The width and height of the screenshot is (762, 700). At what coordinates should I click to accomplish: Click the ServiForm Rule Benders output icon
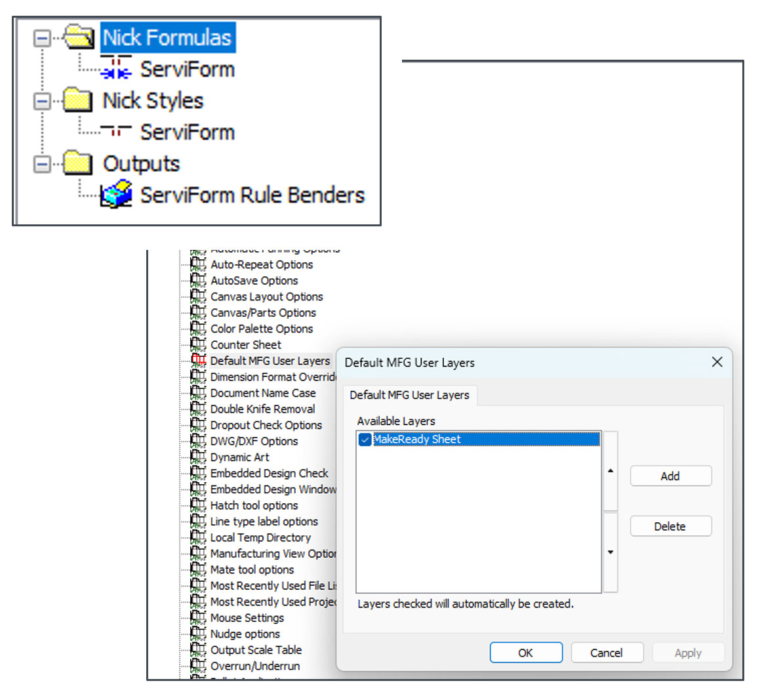coord(117,195)
